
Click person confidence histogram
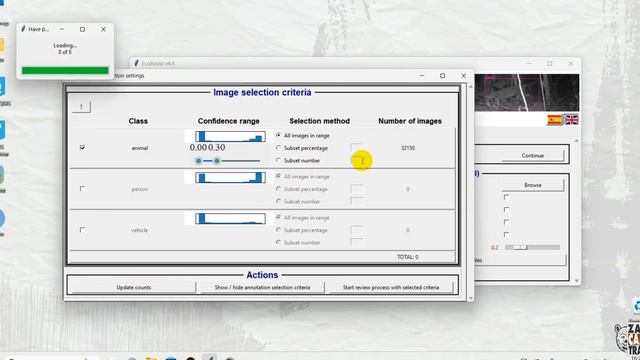coord(230,178)
